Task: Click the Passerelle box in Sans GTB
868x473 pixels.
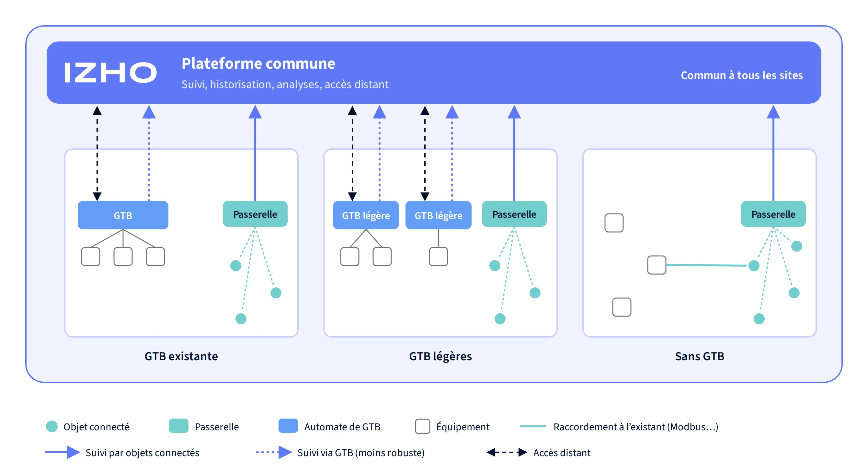Action: tap(773, 214)
